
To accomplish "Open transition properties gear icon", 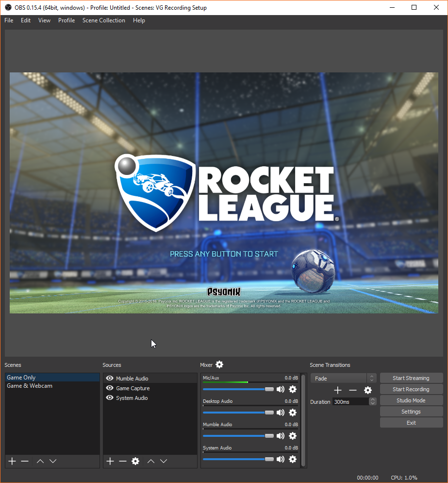I will coord(368,390).
